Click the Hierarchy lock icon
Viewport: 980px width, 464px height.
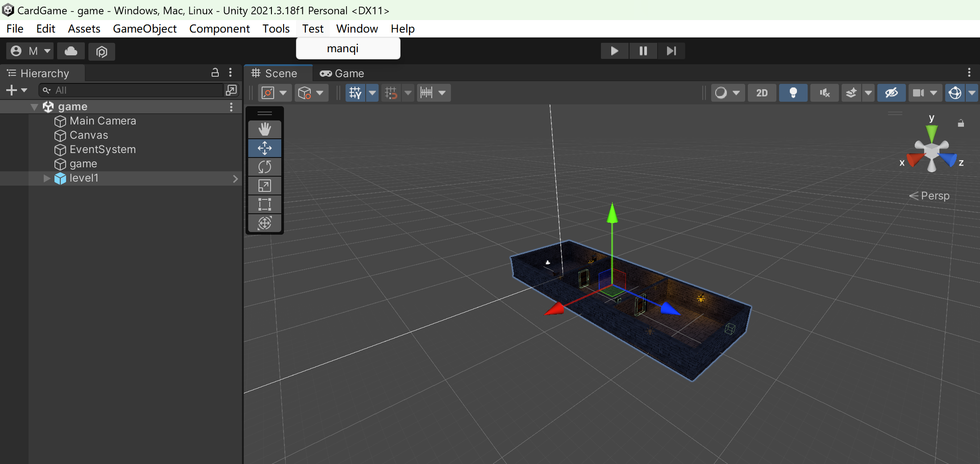tap(215, 72)
